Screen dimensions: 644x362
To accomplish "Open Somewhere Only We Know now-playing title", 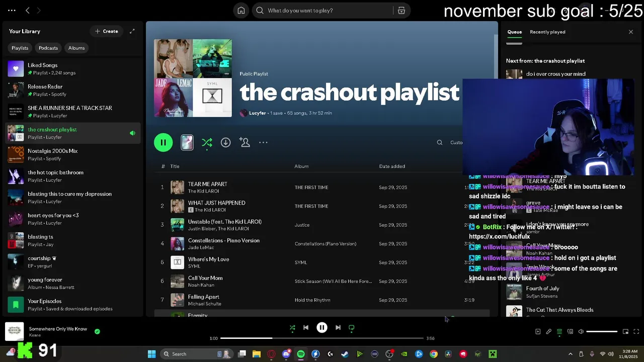I will tap(58, 329).
